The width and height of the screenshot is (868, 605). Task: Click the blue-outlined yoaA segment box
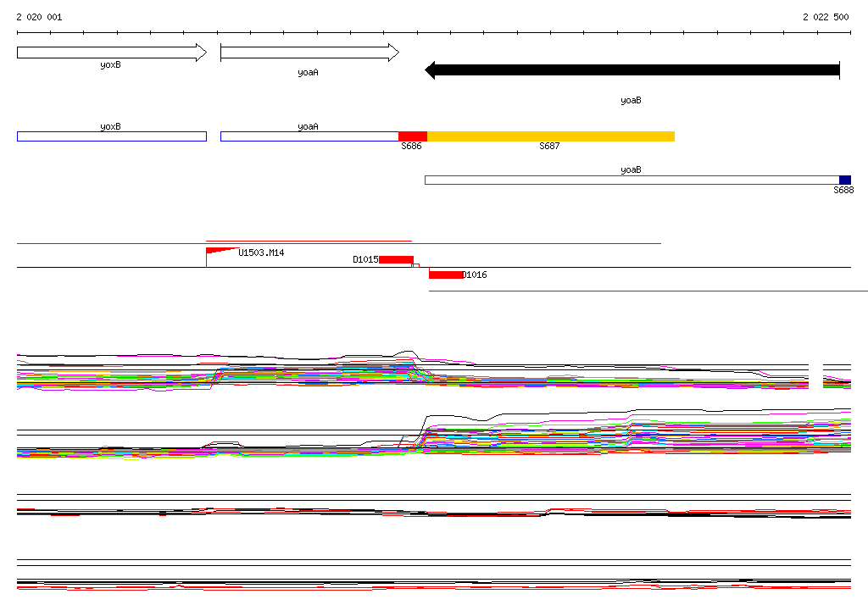coord(309,136)
